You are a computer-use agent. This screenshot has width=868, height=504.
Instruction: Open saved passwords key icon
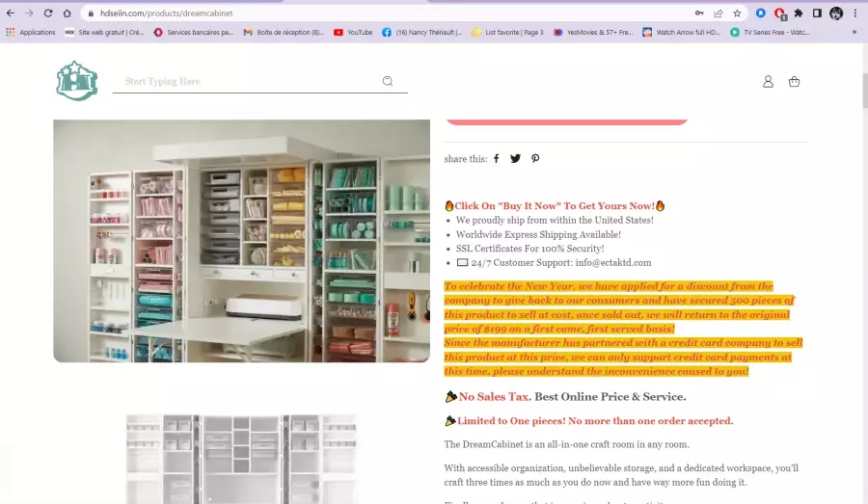699,13
